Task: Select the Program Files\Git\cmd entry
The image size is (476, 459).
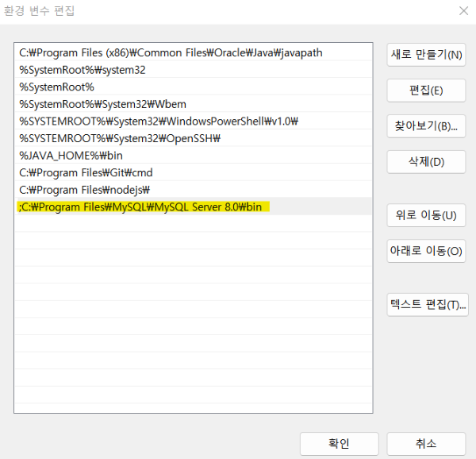Action: pos(194,172)
